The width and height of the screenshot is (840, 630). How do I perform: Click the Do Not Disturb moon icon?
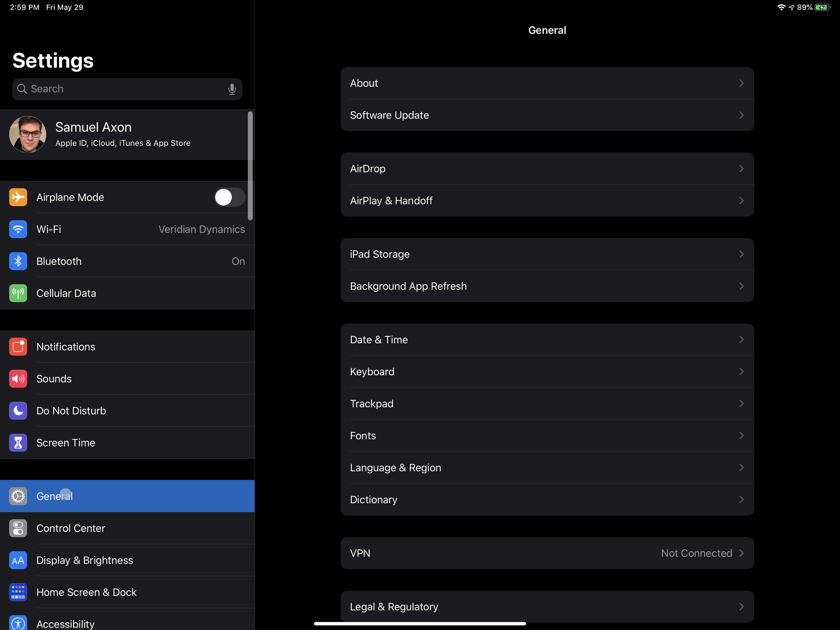pos(18,410)
